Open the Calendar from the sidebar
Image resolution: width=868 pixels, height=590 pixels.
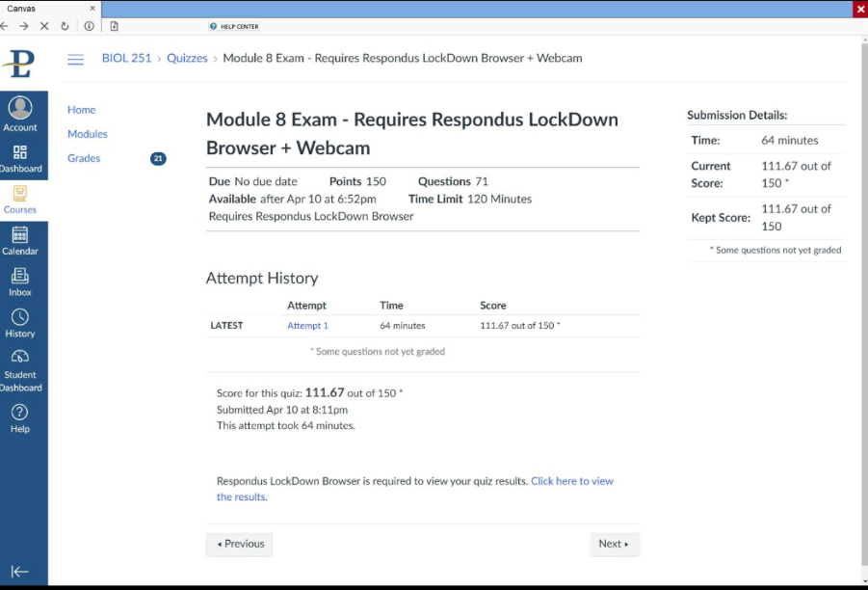click(20, 242)
